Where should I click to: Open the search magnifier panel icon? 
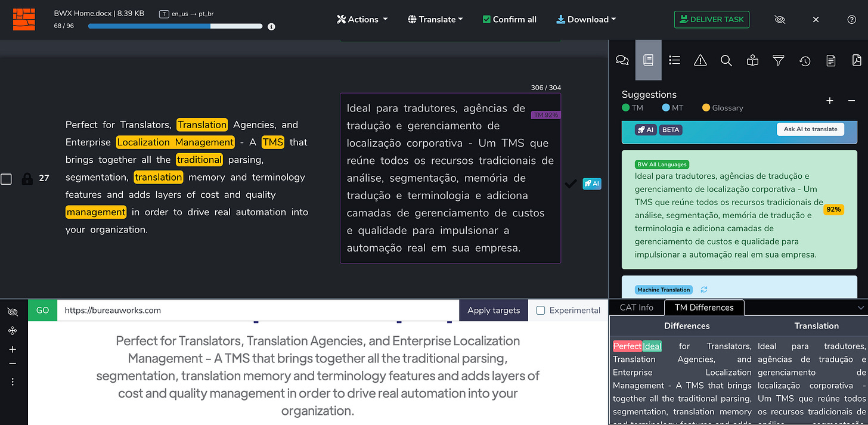pyautogui.click(x=726, y=60)
